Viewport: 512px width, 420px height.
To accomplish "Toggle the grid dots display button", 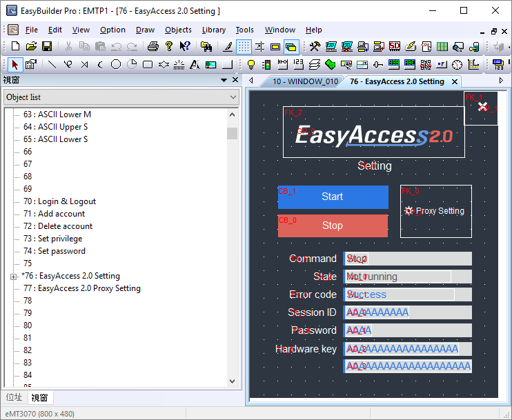I will tap(244, 47).
